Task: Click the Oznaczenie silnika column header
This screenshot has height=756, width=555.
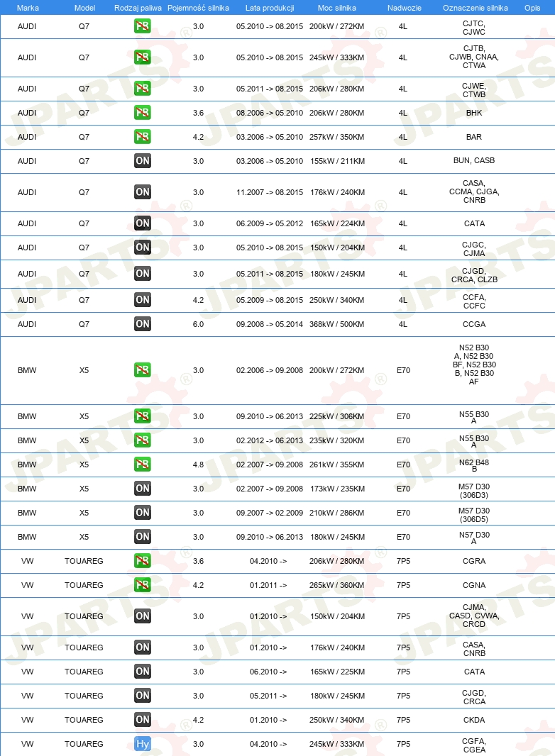Action: [476, 8]
